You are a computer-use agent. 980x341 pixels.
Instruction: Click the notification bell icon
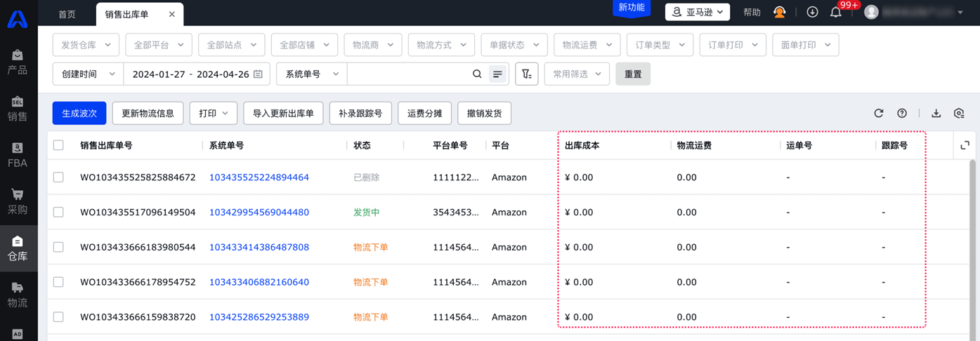(x=835, y=12)
